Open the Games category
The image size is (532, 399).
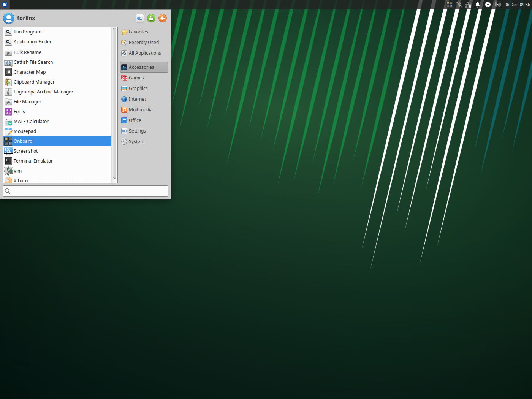point(144,78)
